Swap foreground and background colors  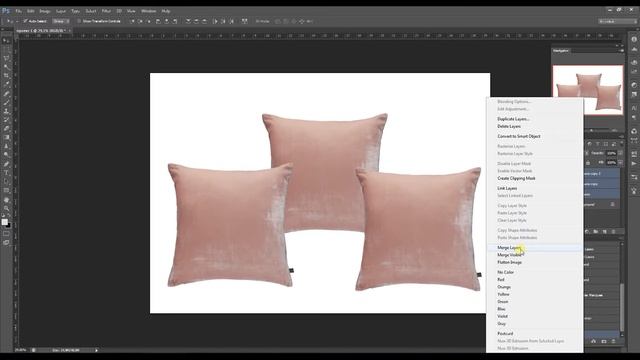point(9,216)
